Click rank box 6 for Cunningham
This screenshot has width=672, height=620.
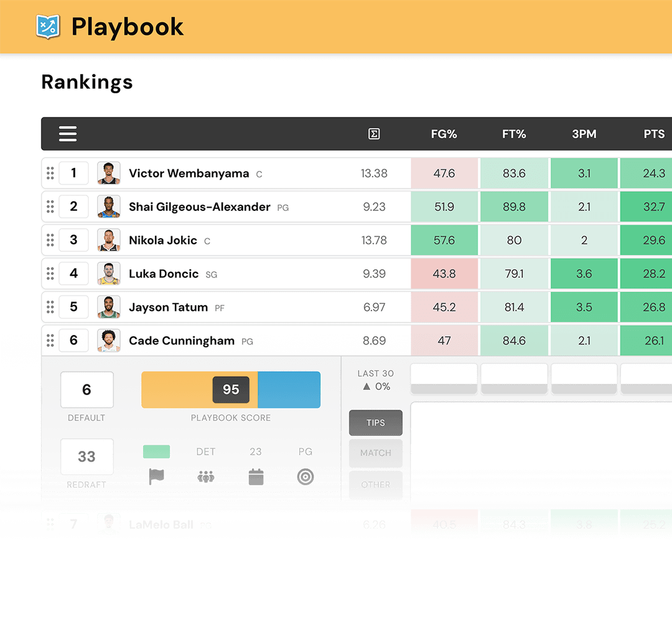pyautogui.click(x=73, y=340)
